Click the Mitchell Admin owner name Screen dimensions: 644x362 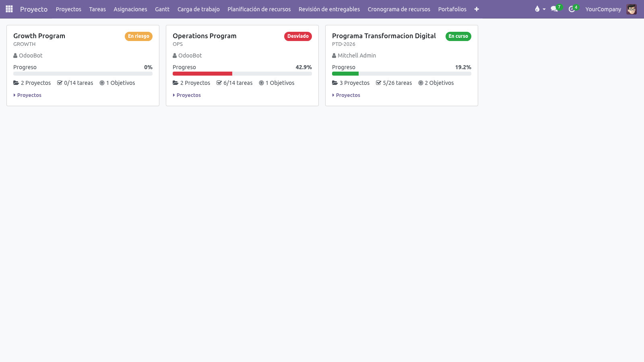coord(357,56)
